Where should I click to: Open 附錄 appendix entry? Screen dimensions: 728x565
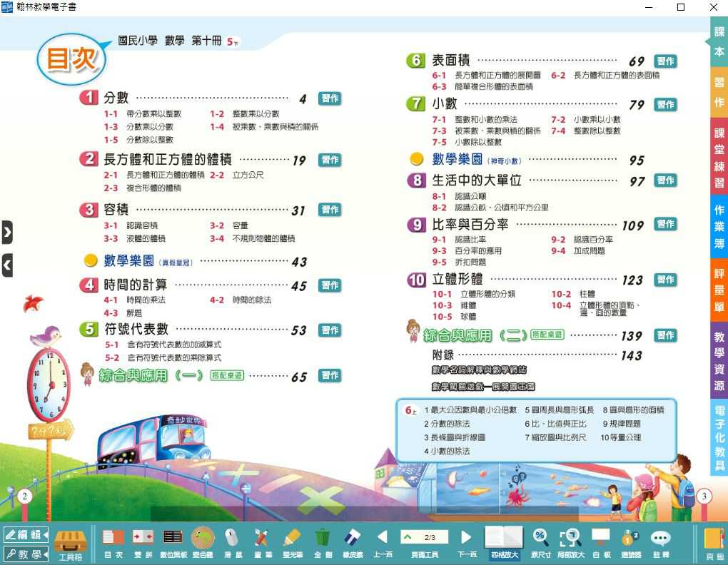(443, 355)
